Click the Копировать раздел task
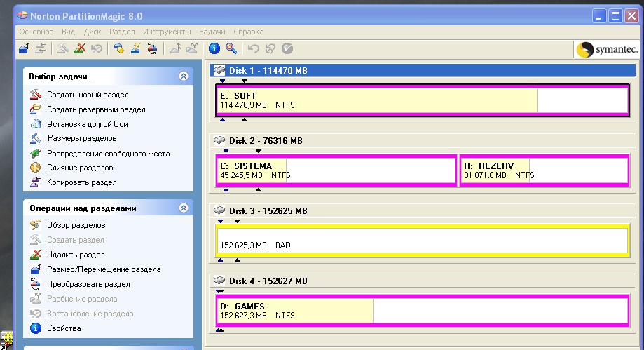Screen dimensions: 644x350 [81, 182]
